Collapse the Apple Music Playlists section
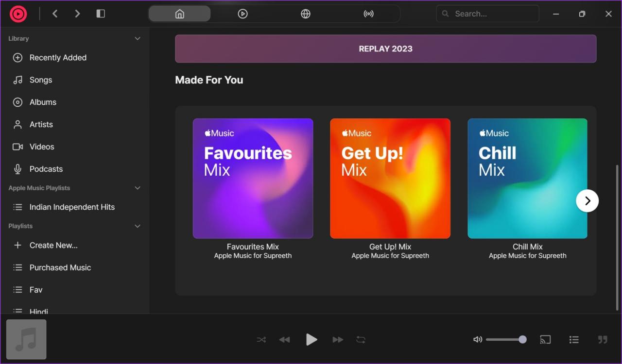 pos(138,188)
